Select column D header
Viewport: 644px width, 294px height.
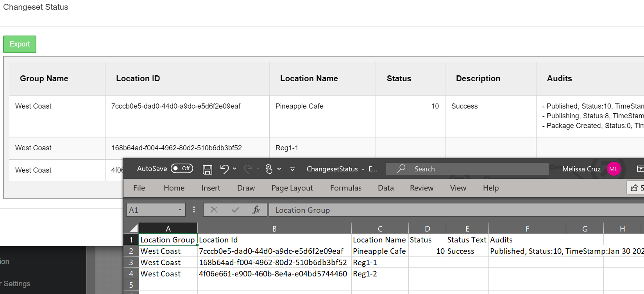(427, 228)
